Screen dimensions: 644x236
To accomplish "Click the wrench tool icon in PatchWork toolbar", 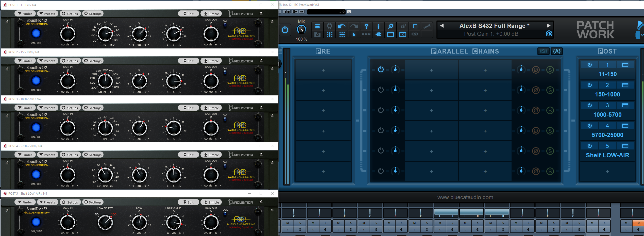I will pos(427,26).
